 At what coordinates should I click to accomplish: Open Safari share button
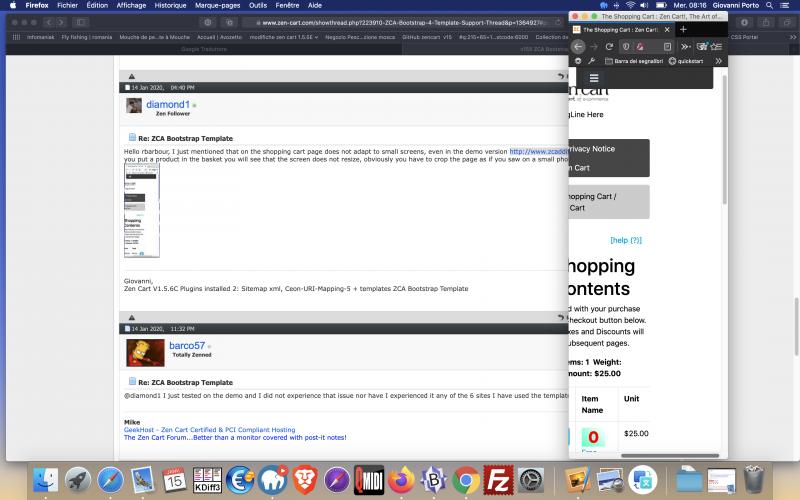tap(766, 22)
